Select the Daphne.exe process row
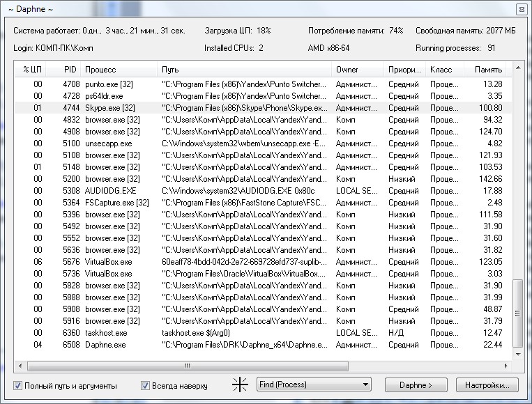This screenshot has height=404, width=532. 263,345
